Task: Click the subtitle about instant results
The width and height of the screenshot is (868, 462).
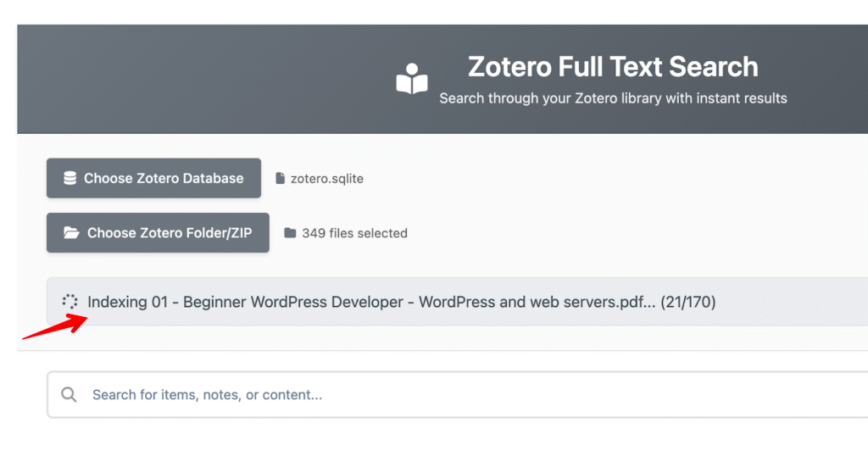Action: coord(613,98)
